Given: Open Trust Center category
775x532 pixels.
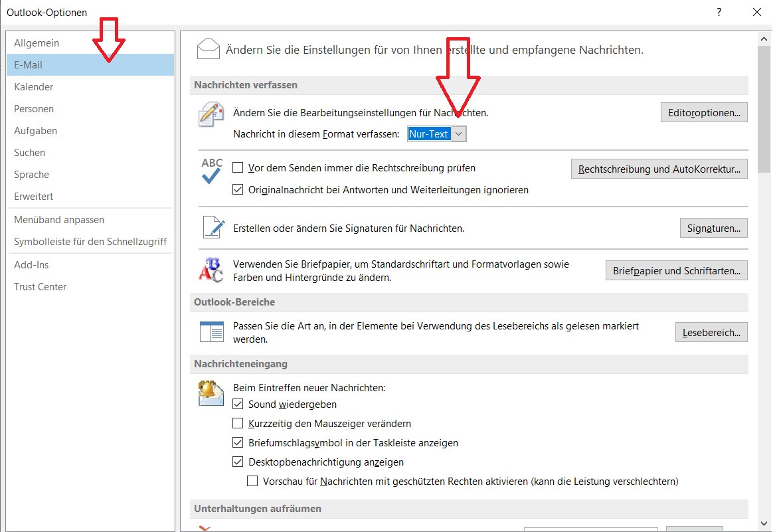Looking at the screenshot, I should 90,287.
